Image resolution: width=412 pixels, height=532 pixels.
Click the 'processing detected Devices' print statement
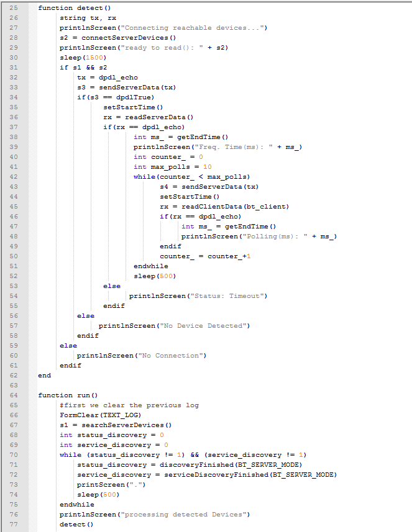[155, 515]
